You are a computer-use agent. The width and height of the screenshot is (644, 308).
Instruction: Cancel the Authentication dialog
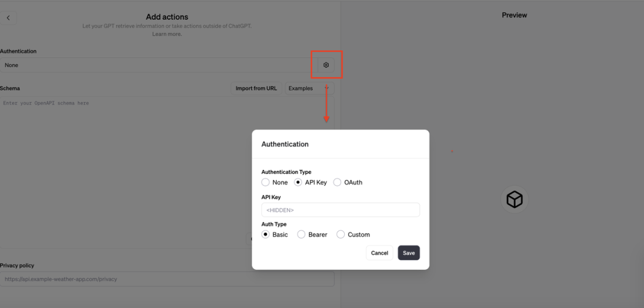click(x=379, y=253)
